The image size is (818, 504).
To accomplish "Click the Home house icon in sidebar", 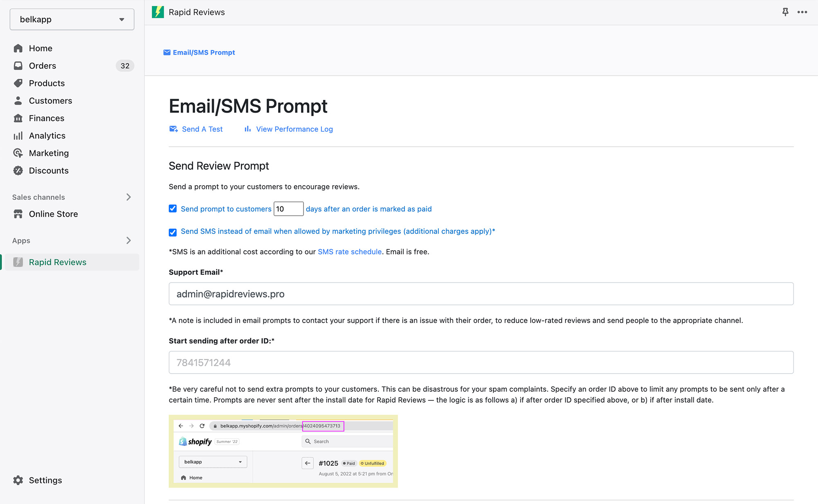I will point(18,48).
